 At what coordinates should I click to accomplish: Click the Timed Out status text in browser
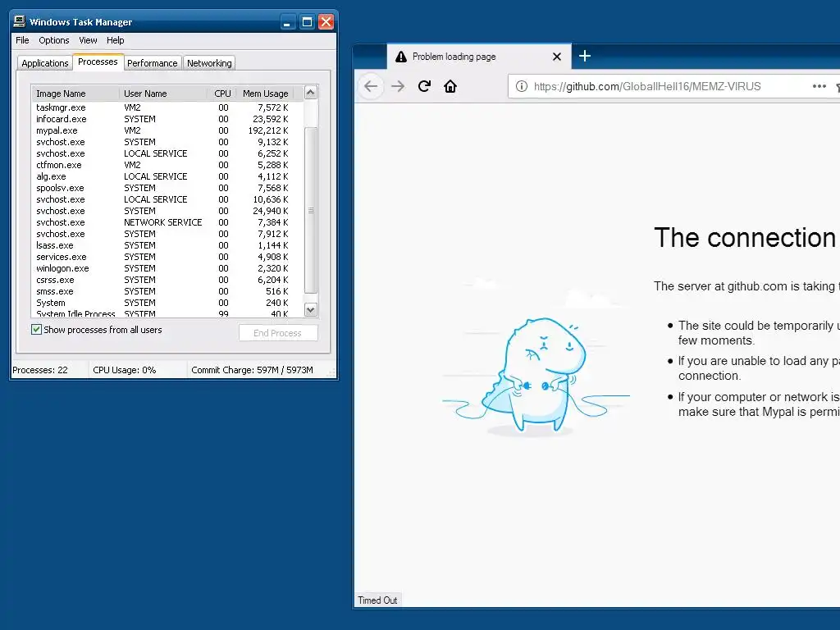(x=377, y=600)
